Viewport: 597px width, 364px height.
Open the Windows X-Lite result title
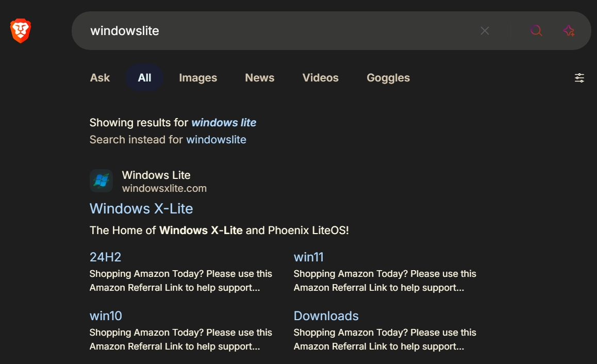[141, 209]
